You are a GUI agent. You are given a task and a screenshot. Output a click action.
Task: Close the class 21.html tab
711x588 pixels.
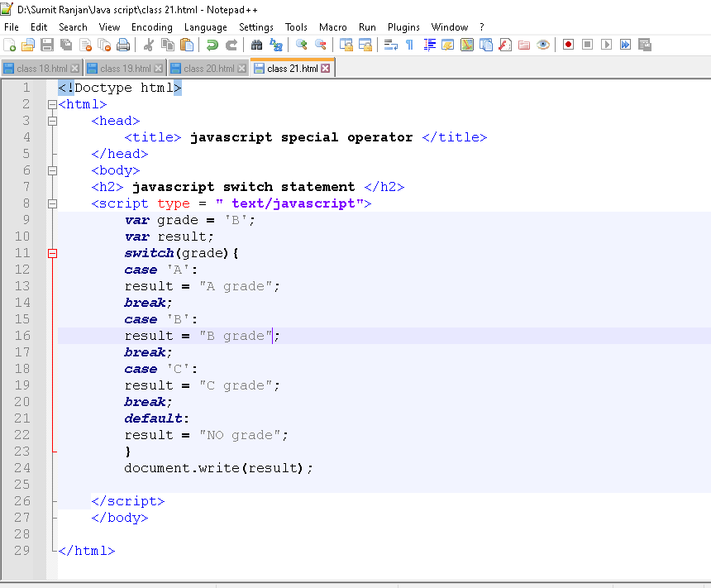click(x=326, y=69)
